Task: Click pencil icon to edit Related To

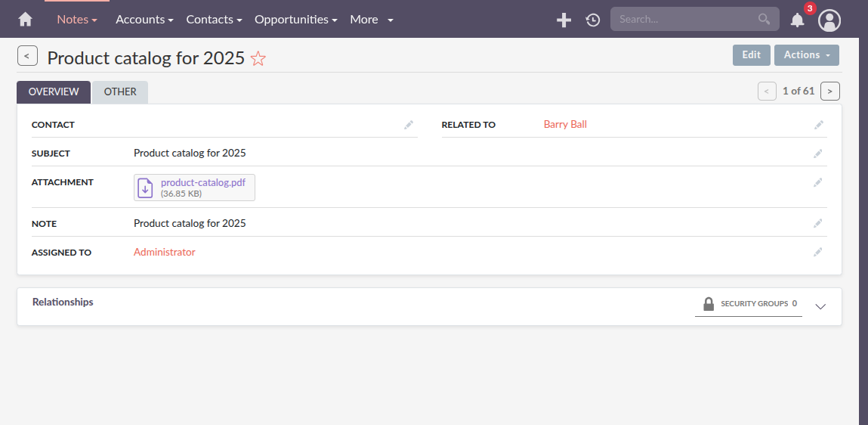Action: pos(818,125)
